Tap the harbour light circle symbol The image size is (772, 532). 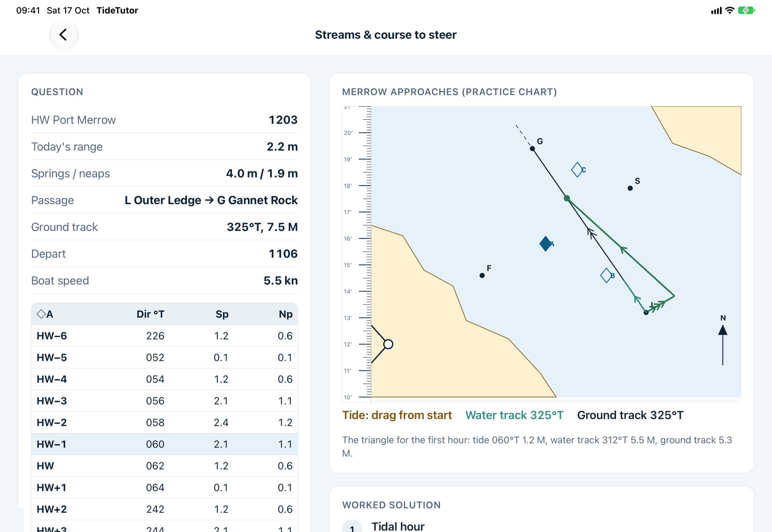pos(388,344)
